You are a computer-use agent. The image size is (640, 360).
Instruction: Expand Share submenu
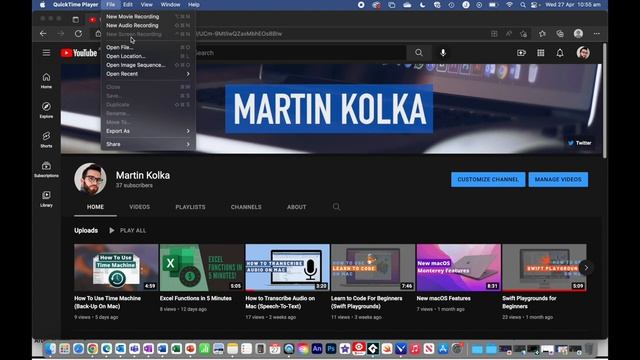tap(148, 144)
